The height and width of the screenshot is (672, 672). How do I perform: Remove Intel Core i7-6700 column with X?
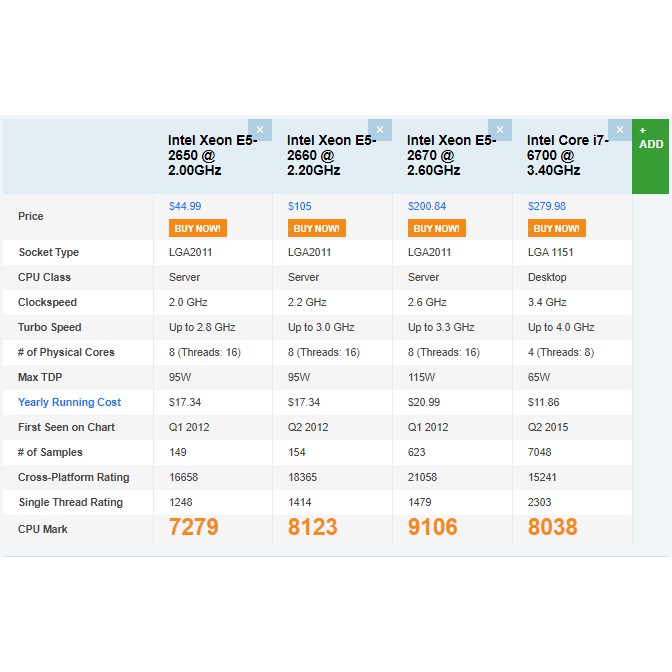(620, 130)
